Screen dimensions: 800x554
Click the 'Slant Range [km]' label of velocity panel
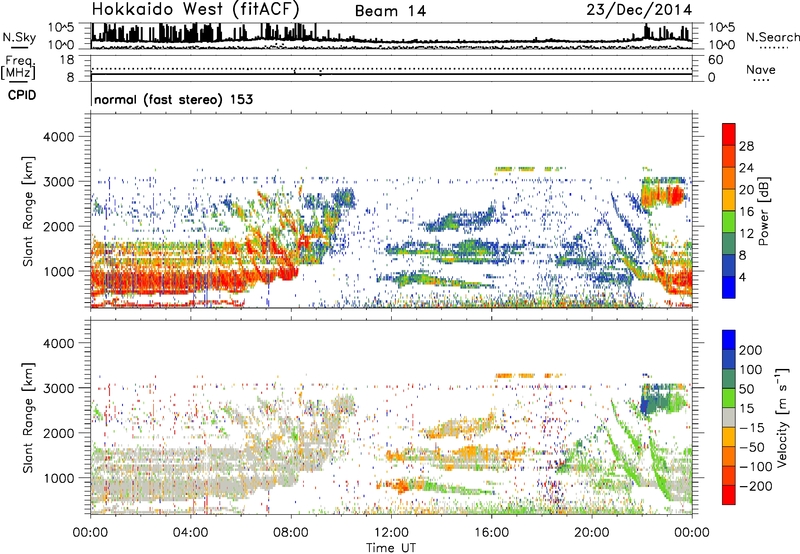coord(28,418)
